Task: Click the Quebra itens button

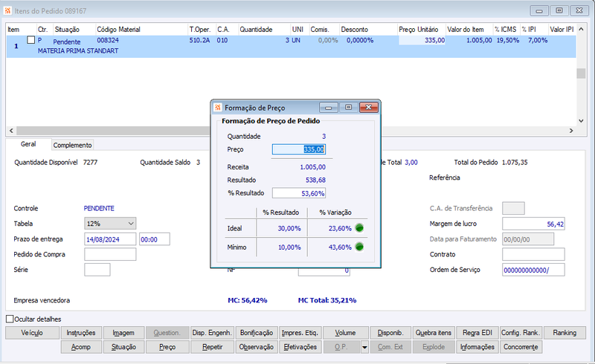Action: coord(434,333)
